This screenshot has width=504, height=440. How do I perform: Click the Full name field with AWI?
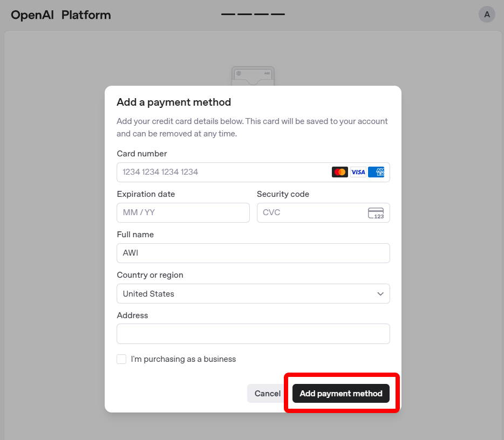pos(253,253)
